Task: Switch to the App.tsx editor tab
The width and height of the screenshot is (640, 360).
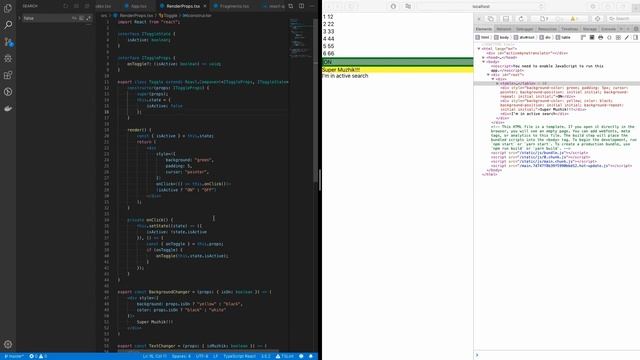Action: click(x=138, y=6)
